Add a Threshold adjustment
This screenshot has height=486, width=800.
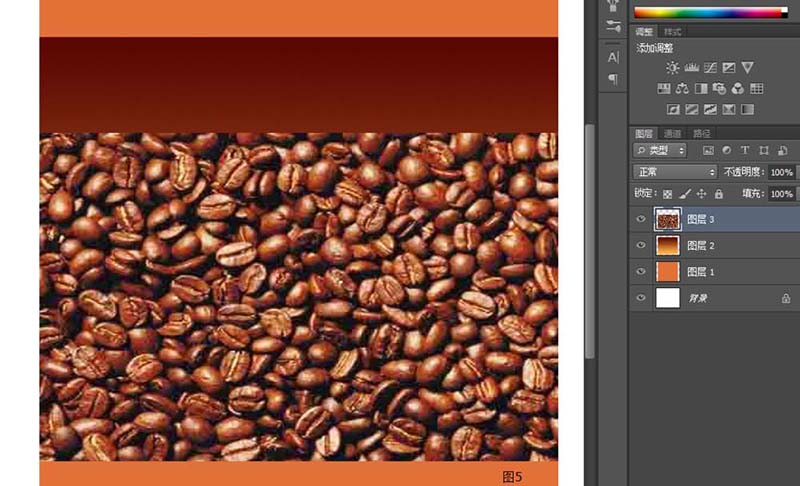click(x=710, y=109)
